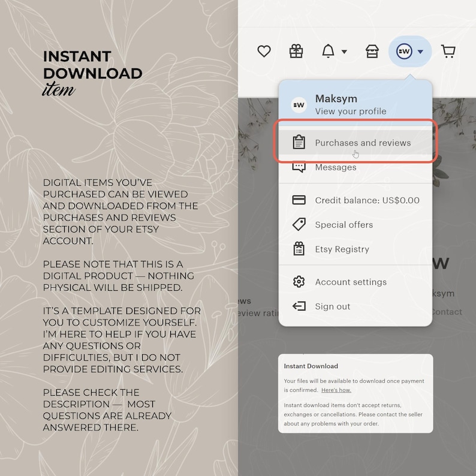Expand the notifications dropdown arrow
Viewport: 476px width, 476px height.
click(344, 52)
